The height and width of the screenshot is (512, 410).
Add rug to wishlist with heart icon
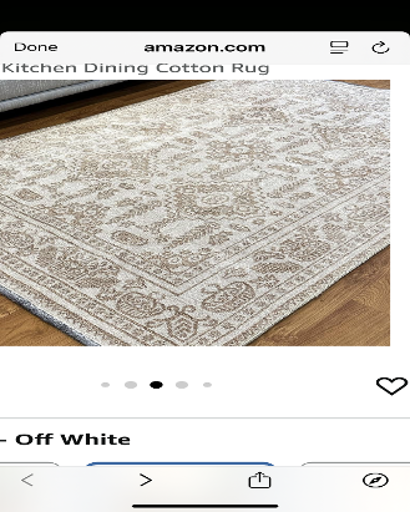click(392, 386)
